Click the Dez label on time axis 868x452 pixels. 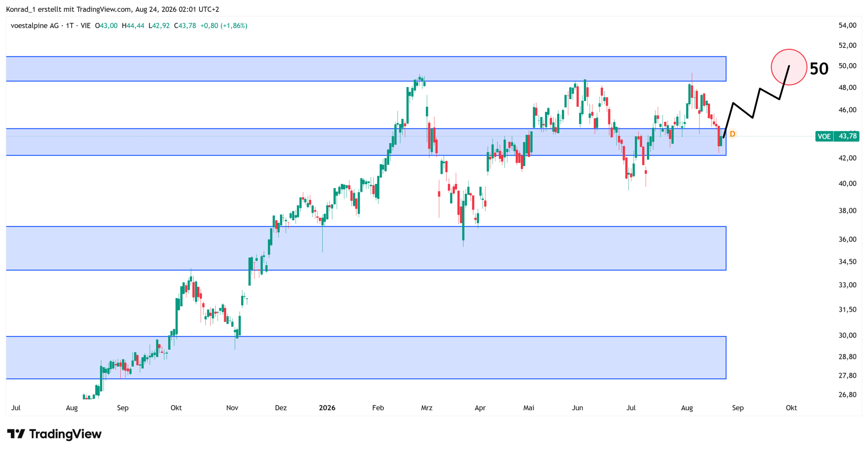[280, 408]
